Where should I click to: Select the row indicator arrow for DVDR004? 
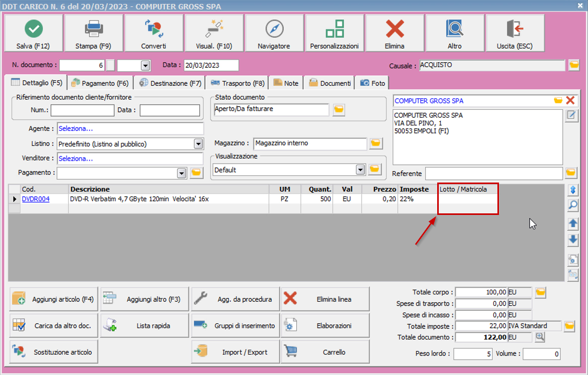pyautogui.click(x=14, y=199)
